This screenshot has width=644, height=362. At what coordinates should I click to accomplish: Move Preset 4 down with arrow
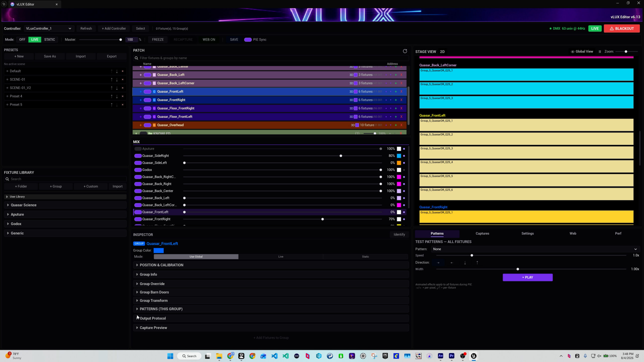point(117,96)
